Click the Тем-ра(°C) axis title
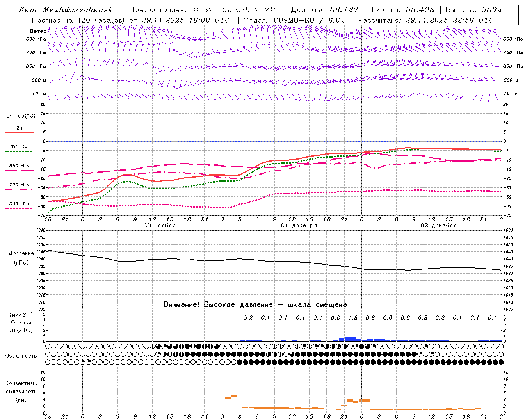Screen dimensions: 525x420 19,116
